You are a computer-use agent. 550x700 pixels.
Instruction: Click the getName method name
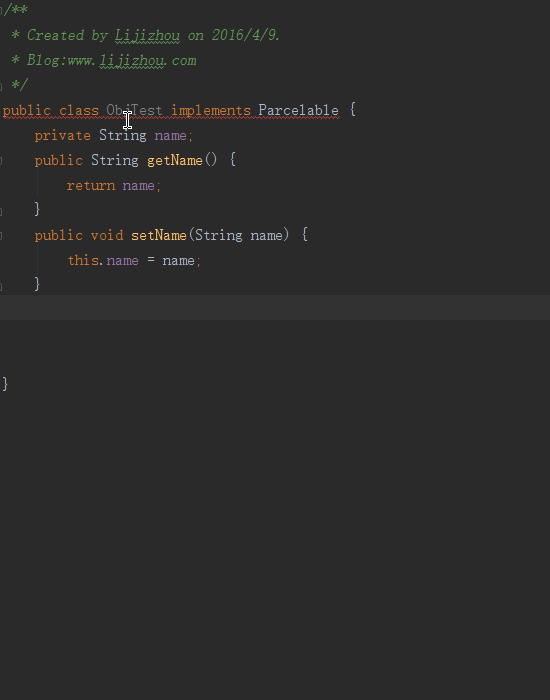click(175, 160)
